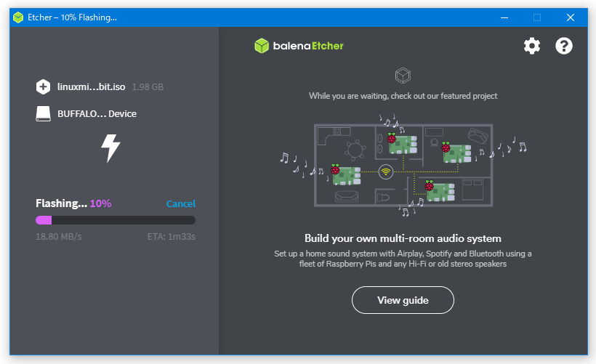Click the 'Etcher – 10% Flashing...' title text

click(72, 17)
